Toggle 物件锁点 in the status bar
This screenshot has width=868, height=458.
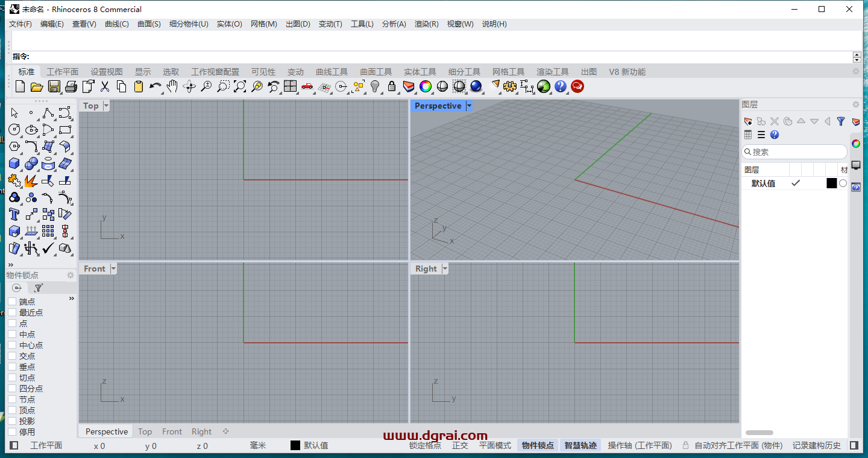point(538,445)
